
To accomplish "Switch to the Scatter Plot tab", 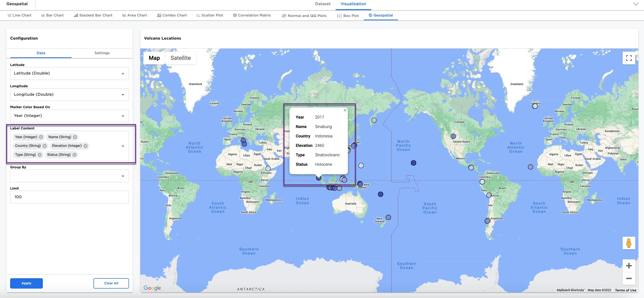I will (210, 15).
